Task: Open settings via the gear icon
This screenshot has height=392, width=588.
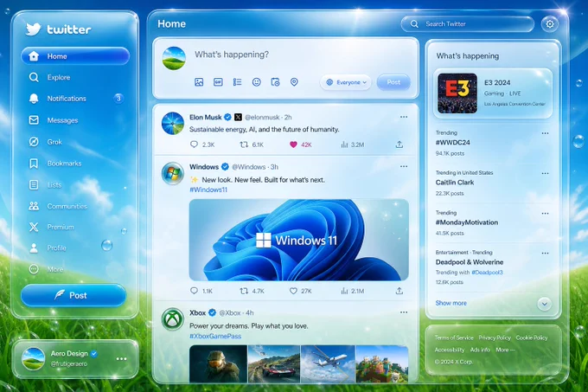Action: point(550,24)
